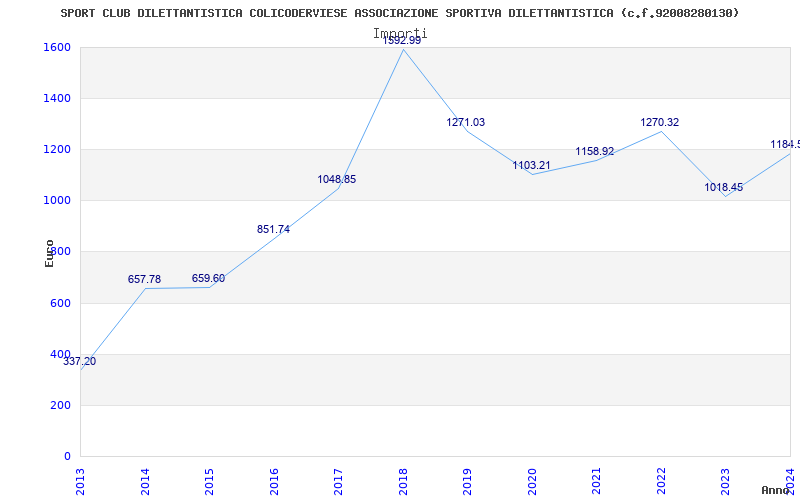800x500 pixels.
Task: Click the x-axis year label 2020
Action: point(532,481)
